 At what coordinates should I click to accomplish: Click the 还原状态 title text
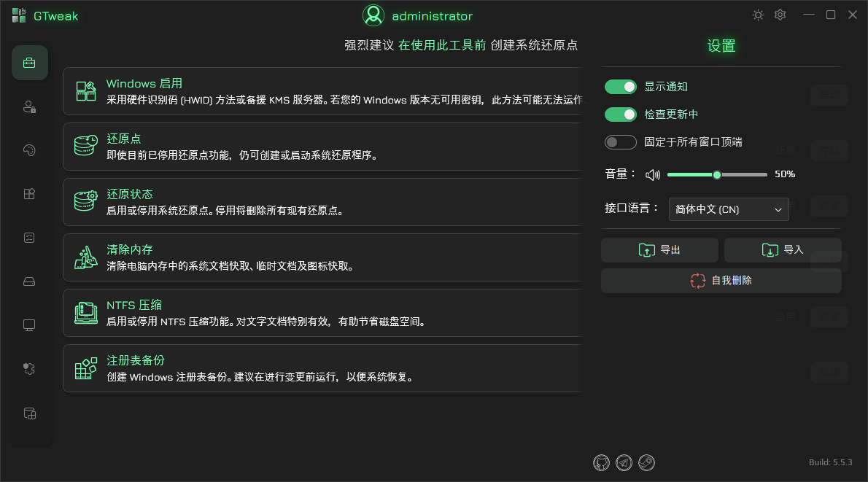130,194
